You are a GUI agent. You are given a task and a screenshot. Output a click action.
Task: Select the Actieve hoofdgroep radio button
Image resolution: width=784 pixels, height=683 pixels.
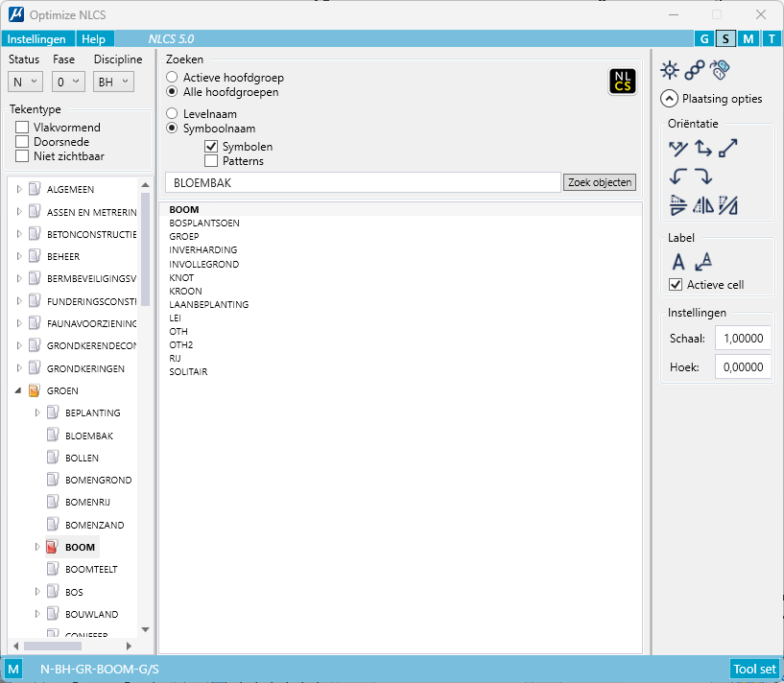[172, 77]
